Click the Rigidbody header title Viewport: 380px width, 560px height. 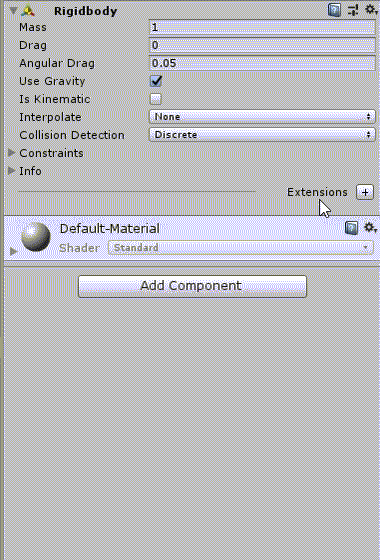[86, 11]
